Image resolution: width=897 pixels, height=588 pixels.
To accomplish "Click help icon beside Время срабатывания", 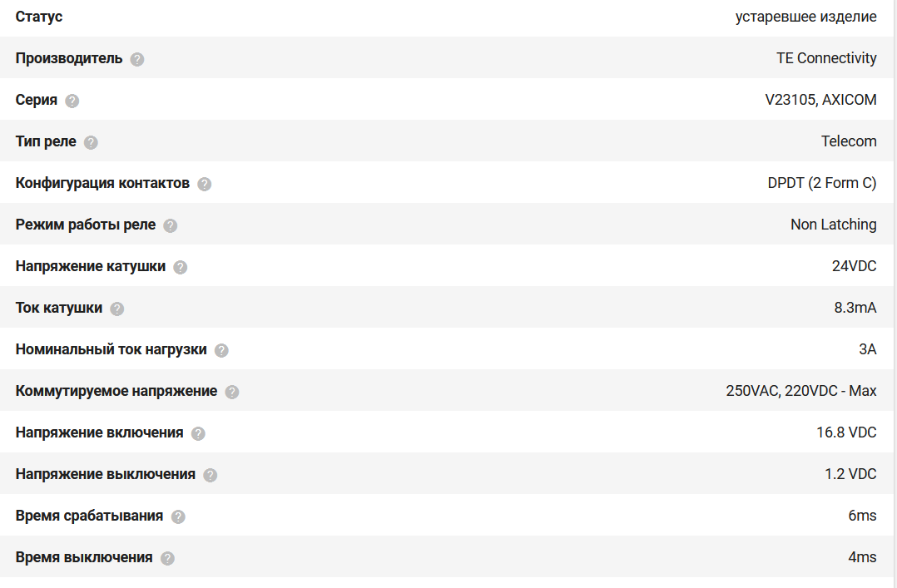I will pos(178,516).
